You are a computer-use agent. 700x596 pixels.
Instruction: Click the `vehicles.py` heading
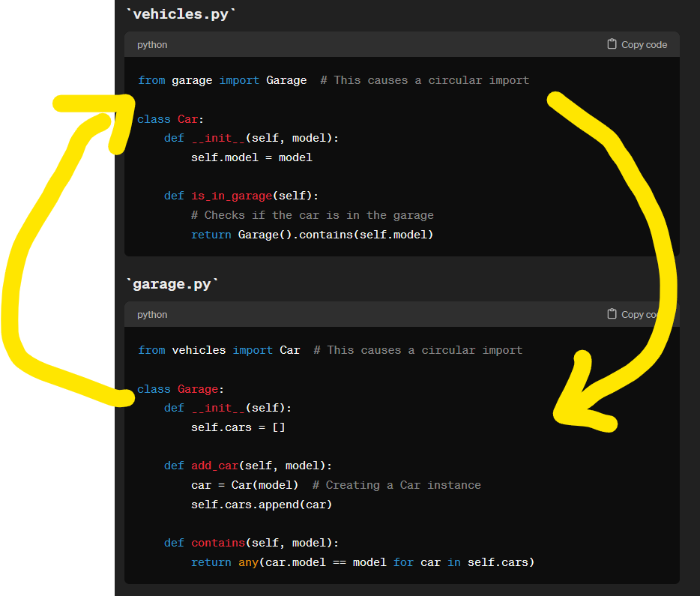coord(181,14)
